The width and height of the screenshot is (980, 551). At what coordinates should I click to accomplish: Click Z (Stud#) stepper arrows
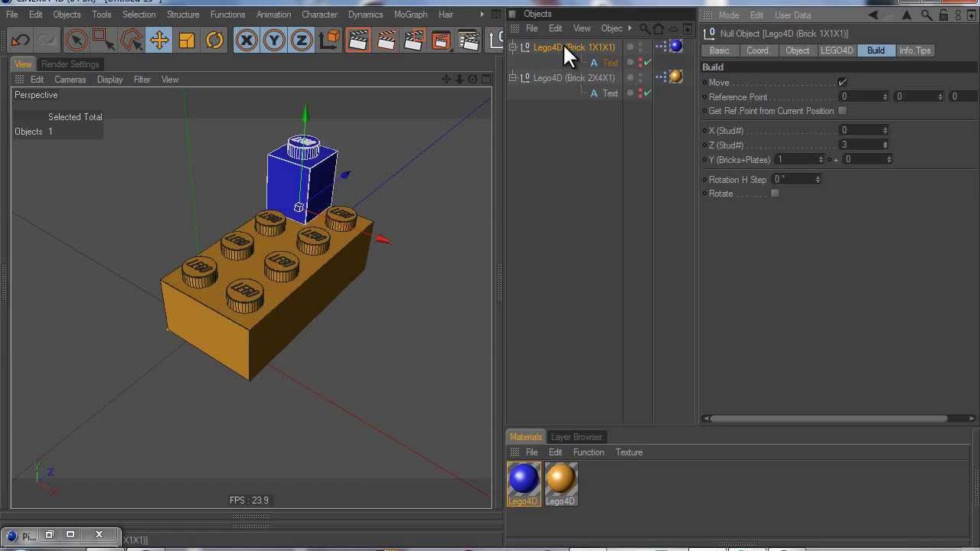(885, 145)
